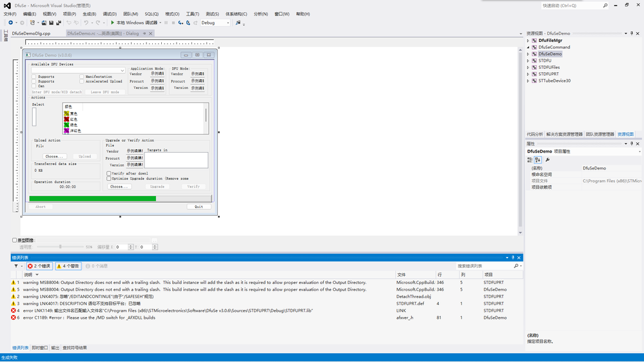Switch to DfuSeDemoDlg.cpp tab
644x362 pixels.
pyautogui.click(x=31, y=33)
